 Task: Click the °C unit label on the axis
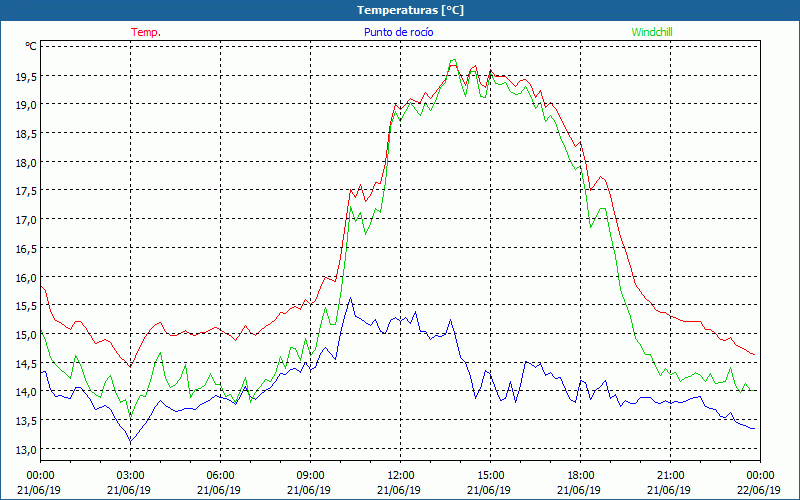coord(31,46)
